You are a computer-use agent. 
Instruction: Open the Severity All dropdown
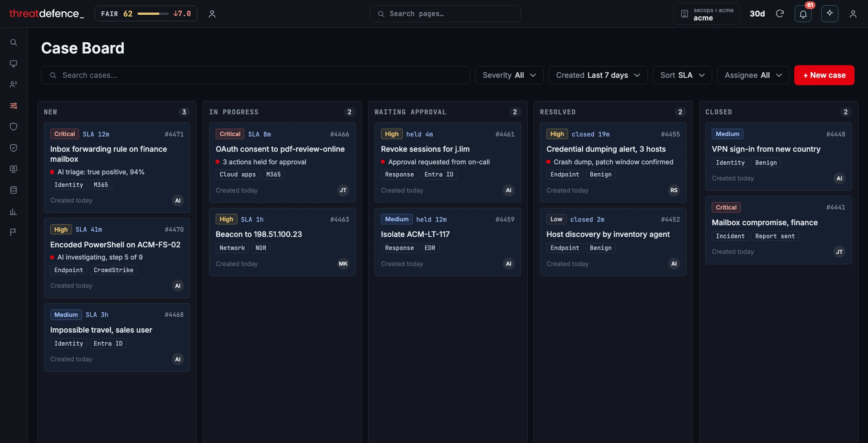[x=509, y=75]
